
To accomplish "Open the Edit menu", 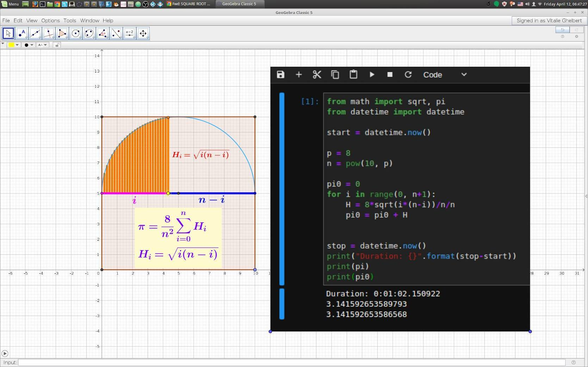I will 18,21.
